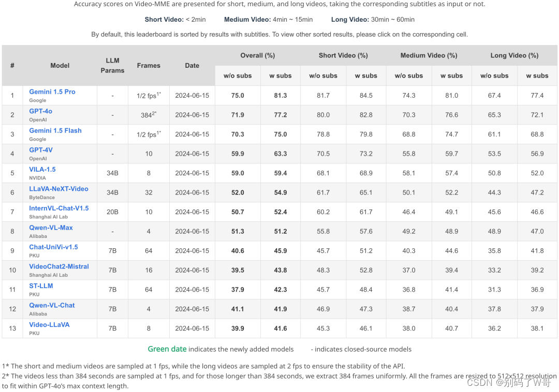
Task: Select GPT-4o's 384 frames cell
Action: [149, 115]
